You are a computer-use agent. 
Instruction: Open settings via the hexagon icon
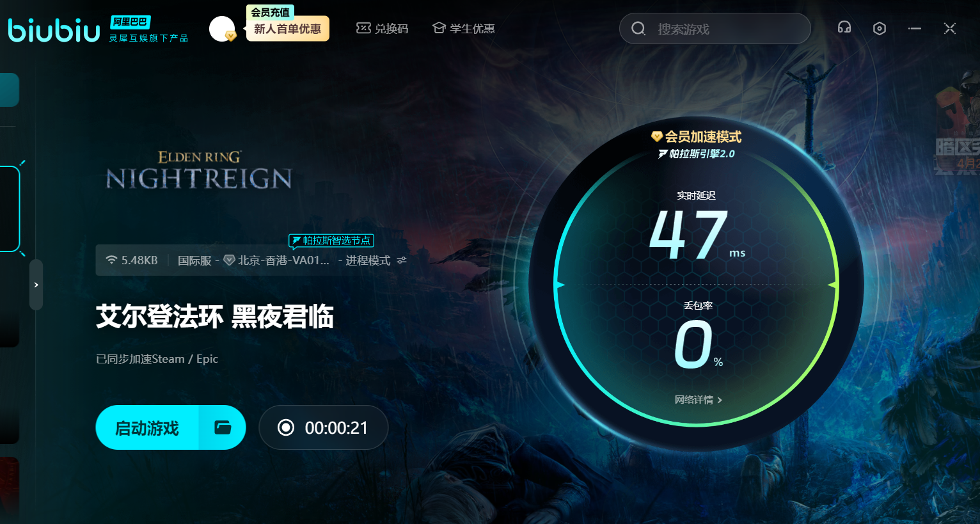click(x=880, y=28)
